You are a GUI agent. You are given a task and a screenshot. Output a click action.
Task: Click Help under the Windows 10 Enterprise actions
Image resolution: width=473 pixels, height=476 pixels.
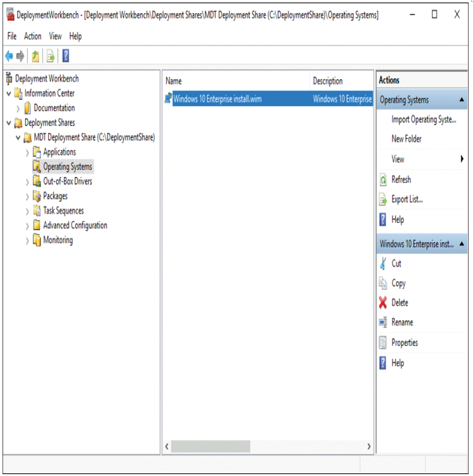pyautogui.click(x=397, y=363)
